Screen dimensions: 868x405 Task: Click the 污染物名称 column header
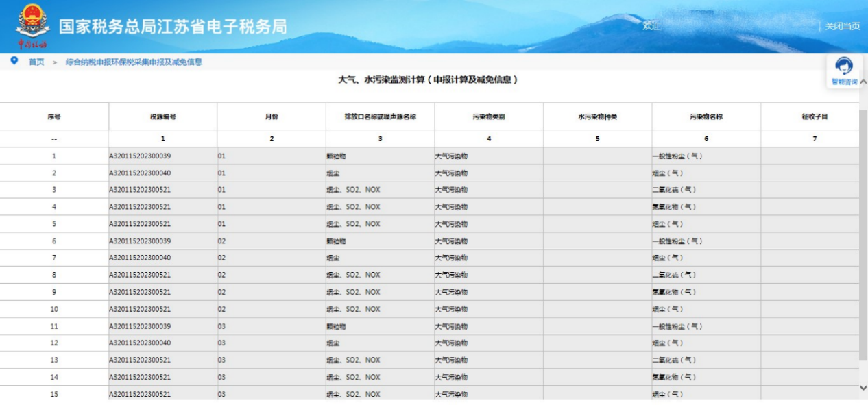[x=706, y=116]
